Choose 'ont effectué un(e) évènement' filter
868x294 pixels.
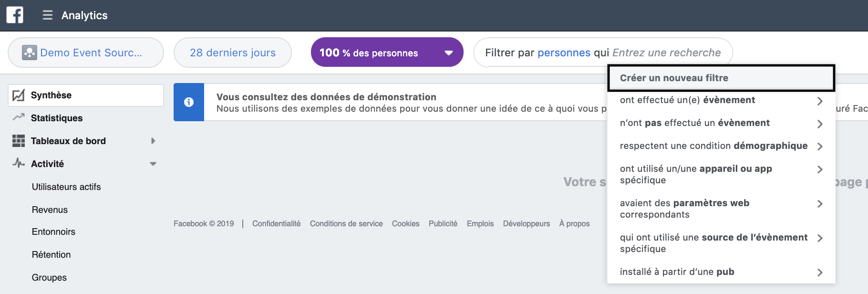[721, 100]
